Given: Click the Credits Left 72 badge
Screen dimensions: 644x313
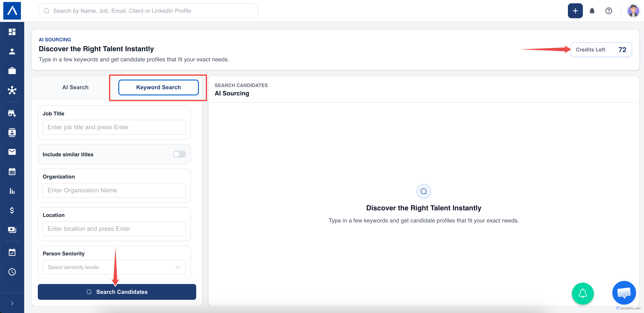Looking at the screenshot, I should point(601,50).
